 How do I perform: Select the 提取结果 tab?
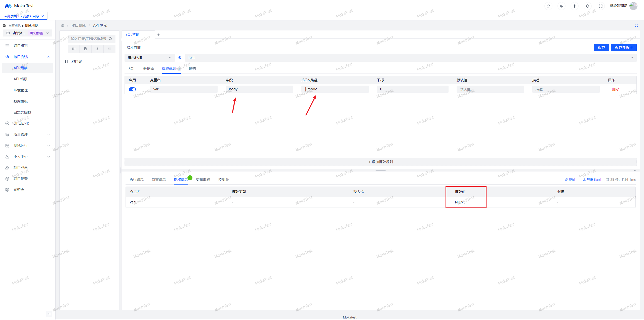181,180
